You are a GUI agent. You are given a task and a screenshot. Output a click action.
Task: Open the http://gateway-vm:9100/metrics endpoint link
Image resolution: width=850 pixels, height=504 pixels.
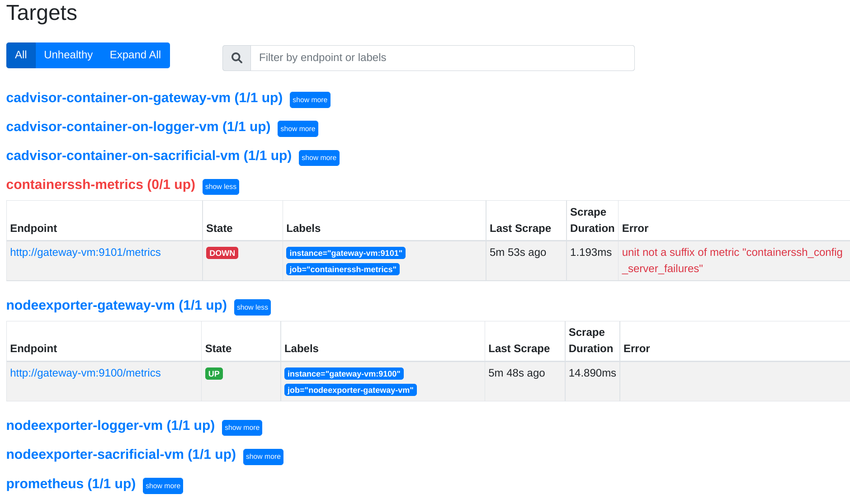click(x=85, y=373)
